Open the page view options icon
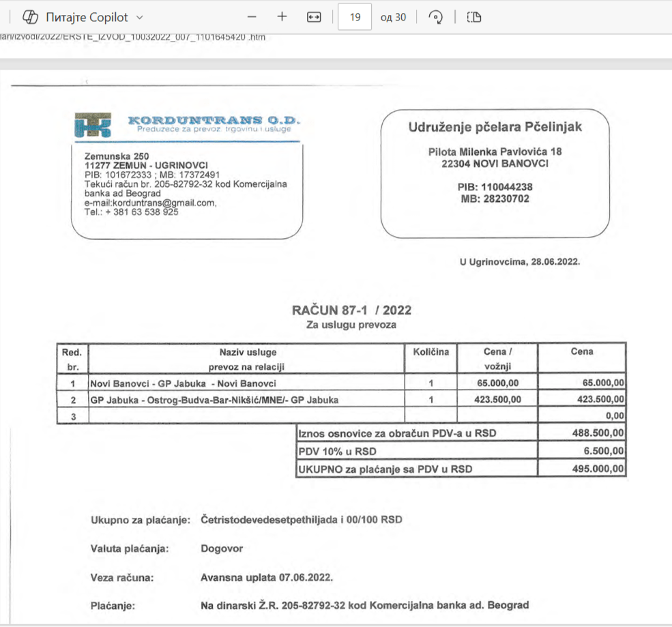 tap(474, 17)
